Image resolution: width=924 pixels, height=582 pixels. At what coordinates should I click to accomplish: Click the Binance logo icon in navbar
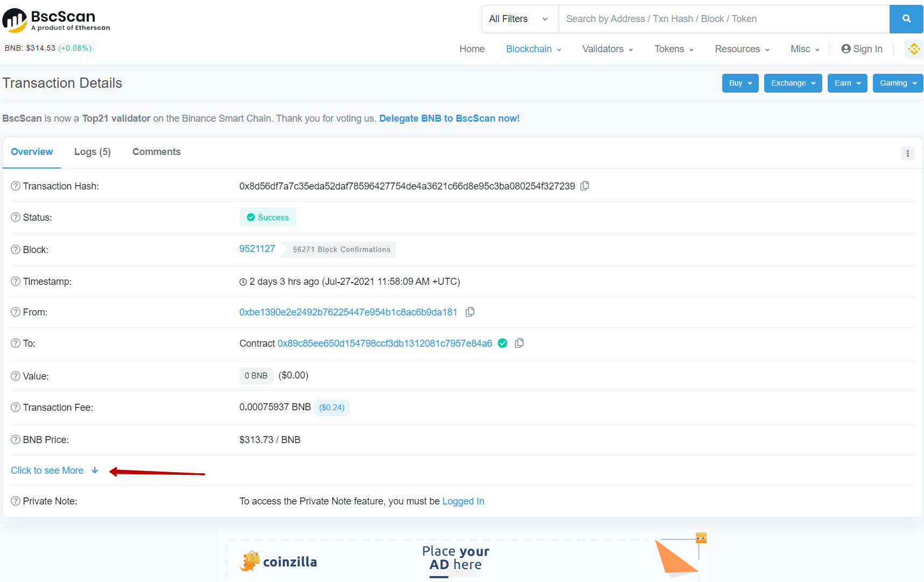pyautogui.click(x=913, y=49)
